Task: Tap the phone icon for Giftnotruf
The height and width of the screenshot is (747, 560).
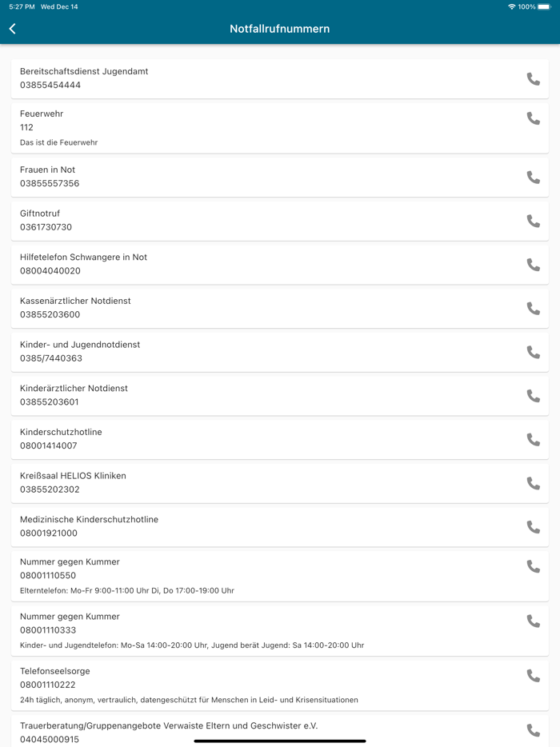Action: [533, 221]
